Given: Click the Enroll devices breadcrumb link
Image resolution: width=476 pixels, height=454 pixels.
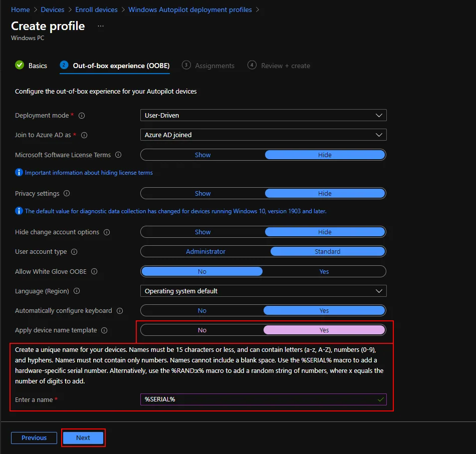Looking at the screenshot, I should pyautogui.click(x=96, y=10).
